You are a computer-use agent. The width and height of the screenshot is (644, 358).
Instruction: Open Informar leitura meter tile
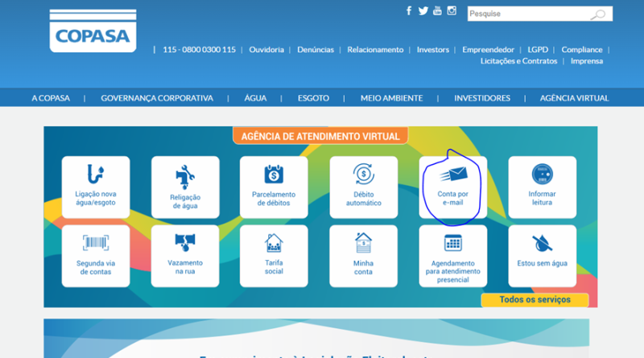pyautogui.click(x=542, y=187)
